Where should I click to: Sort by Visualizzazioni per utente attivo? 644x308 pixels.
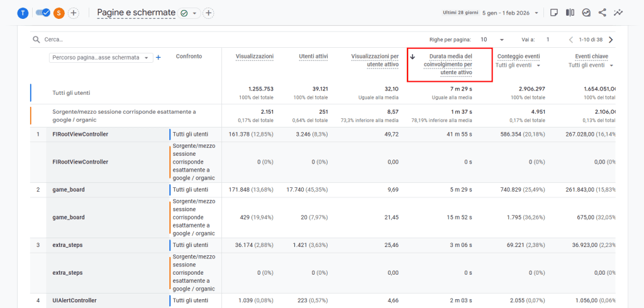coord(375,60)
